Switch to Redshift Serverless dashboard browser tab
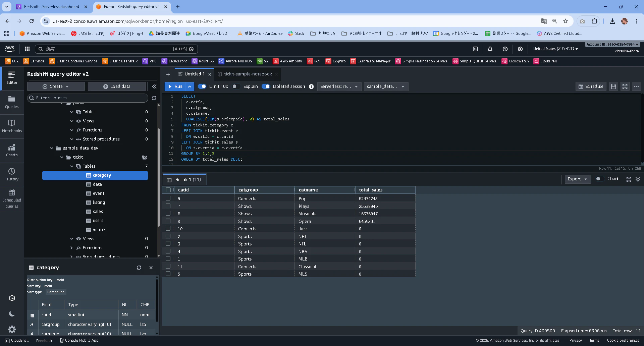Viewport: 644px width, 346px height. pos(51,7)
